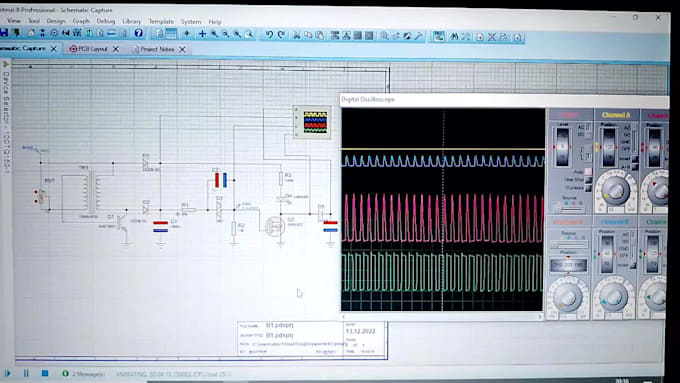The height and width of the screenshot is (383, 680).
Task: Click the hammer Decompose tool icon
Action: (x=418, y=36)
